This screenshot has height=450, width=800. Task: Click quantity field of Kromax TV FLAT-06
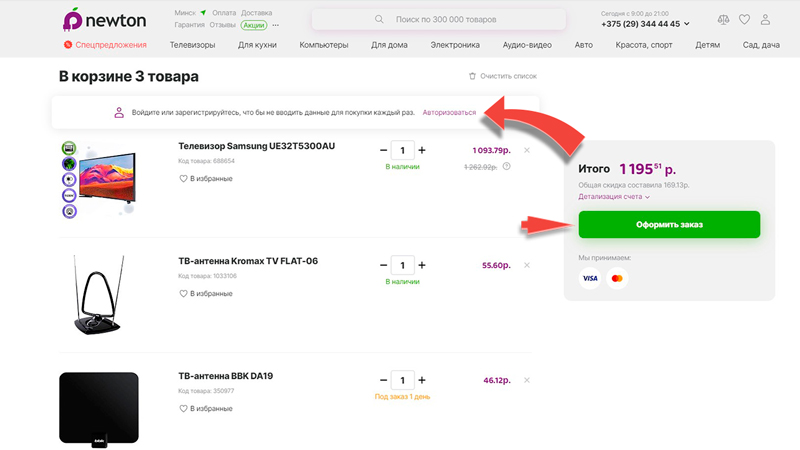click(403, 265)
